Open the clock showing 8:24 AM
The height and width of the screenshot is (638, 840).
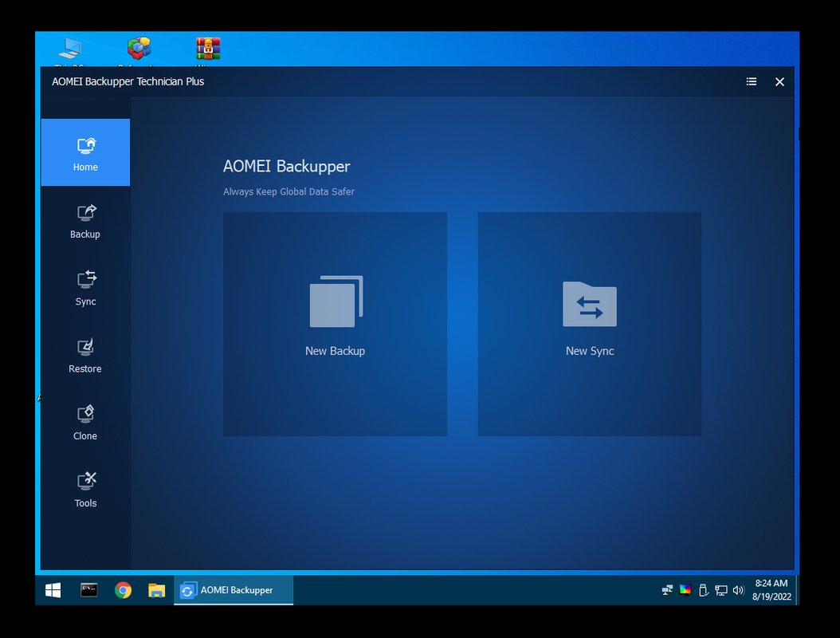(771, 590)
